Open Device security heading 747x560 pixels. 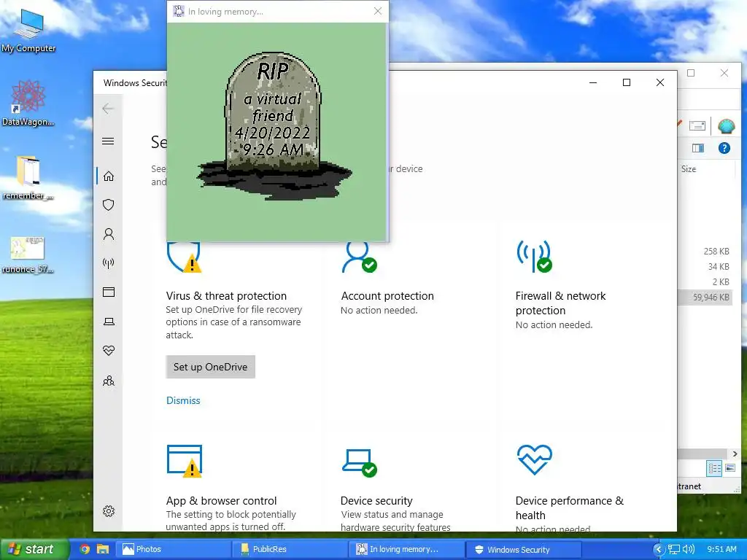(376, 501)
